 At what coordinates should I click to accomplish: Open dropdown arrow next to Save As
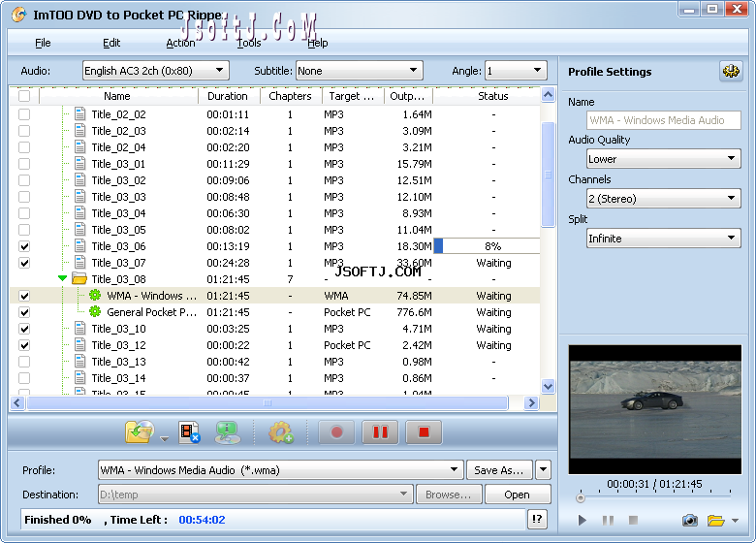543,469
